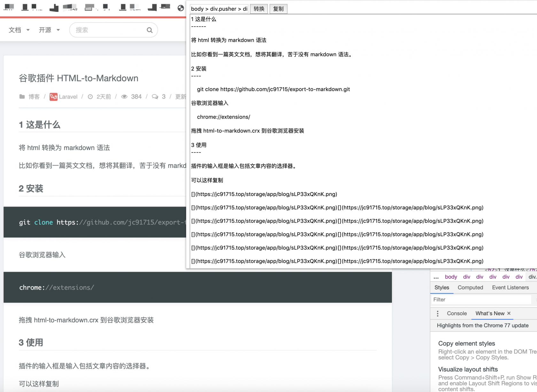
Task: Click the globe icon in the top bar
Action: pyautogui.click(x=181, y=8)
